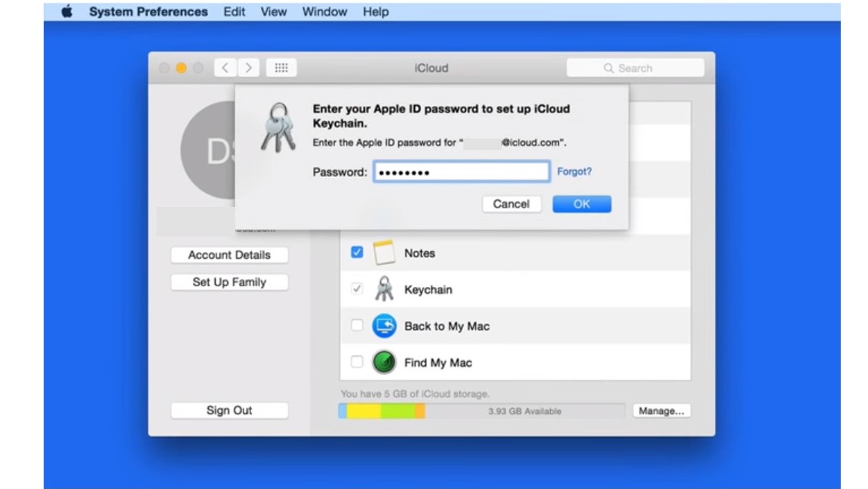This screenshot has width=868, height=489.
Task: Click the Back to My Mac icon
Action: pyautogui.click(x=384, y=326)
